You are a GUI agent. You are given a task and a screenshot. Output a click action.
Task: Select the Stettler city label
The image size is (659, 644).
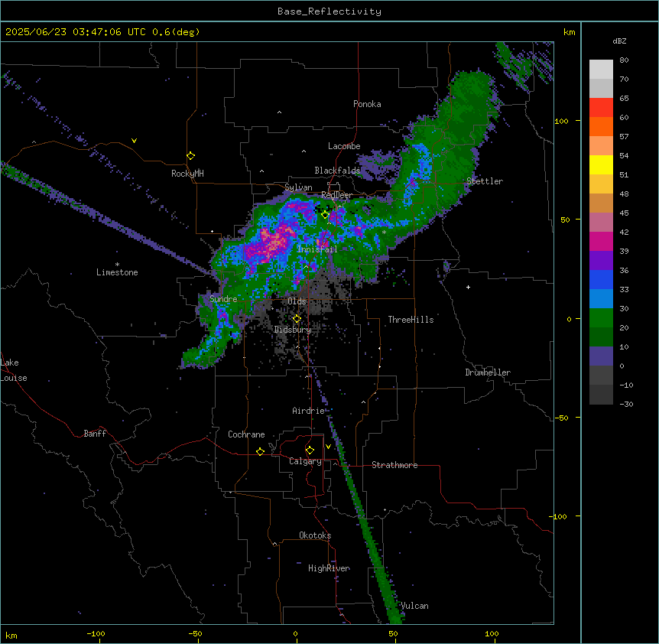(x=485, y=181)
